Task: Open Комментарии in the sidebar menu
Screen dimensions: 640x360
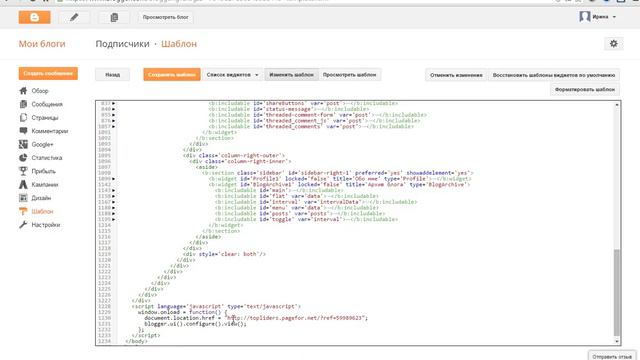Action: click(x=50, y=131)
